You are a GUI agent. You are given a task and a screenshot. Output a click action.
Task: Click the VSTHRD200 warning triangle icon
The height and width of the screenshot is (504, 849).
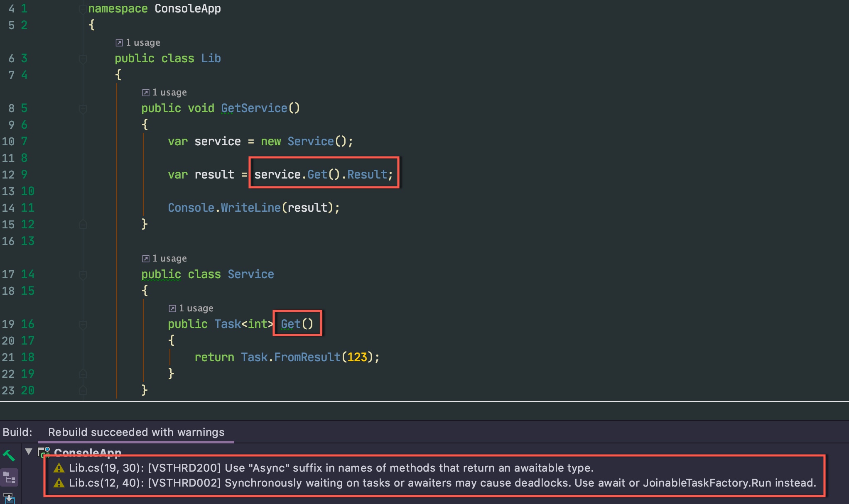[59, 468]
